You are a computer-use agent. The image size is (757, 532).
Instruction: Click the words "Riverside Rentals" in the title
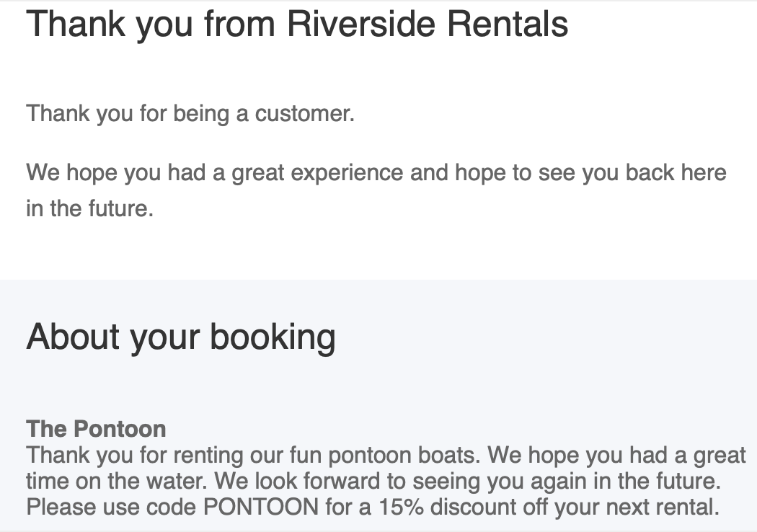(428, 24)
